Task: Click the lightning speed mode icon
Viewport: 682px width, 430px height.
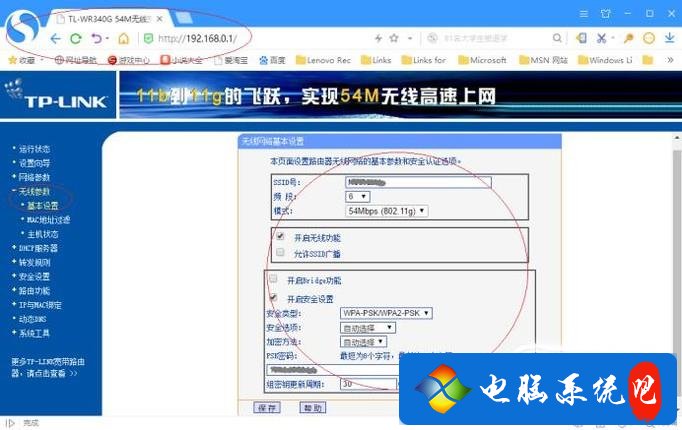Action: click(x=378, y=38)
